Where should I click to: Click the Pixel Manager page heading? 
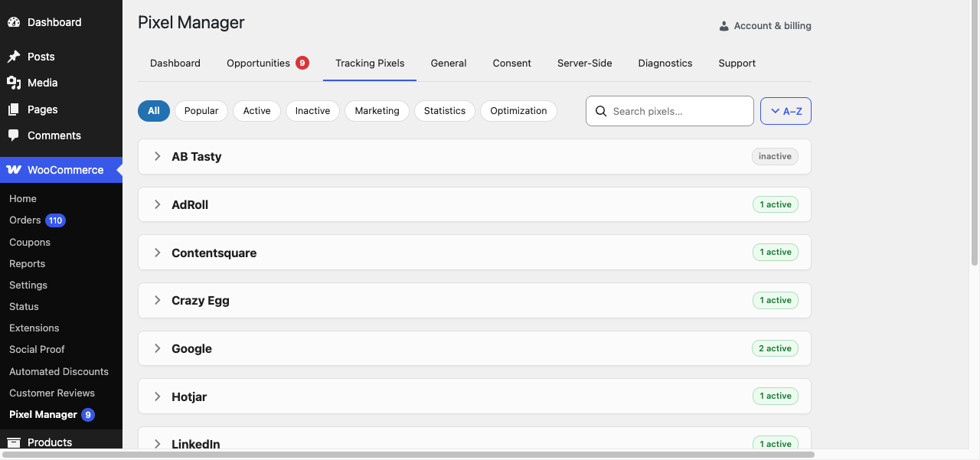[191, 22]
